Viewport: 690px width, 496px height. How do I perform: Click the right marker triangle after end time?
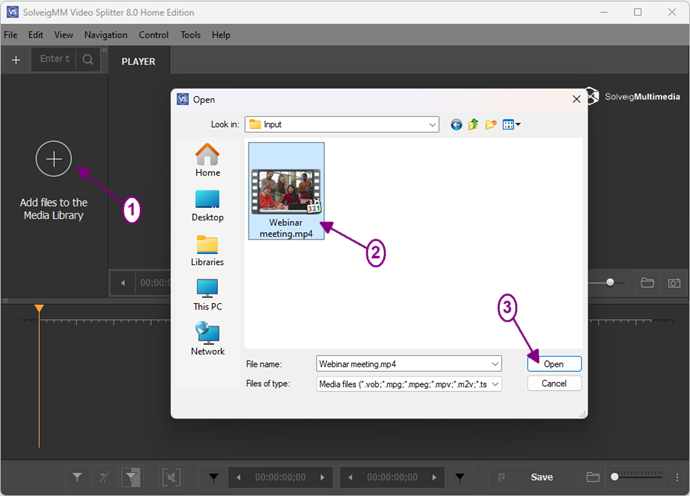(460, 477)
